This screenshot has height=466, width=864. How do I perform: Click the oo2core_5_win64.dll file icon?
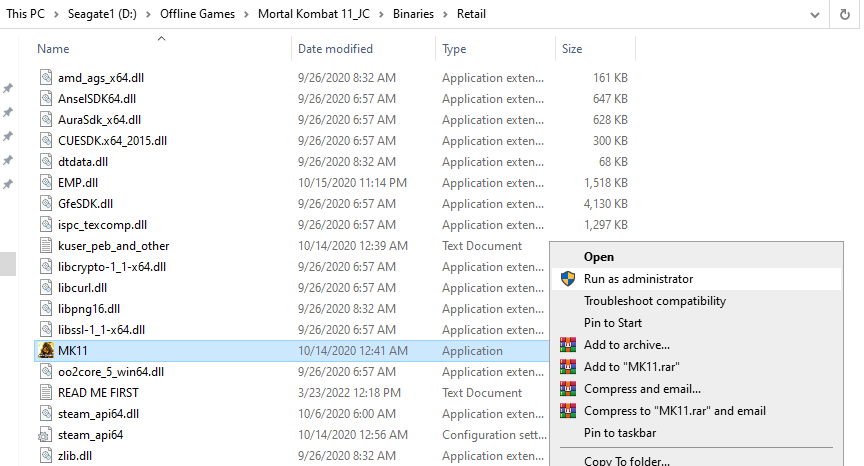coord(46,371)
